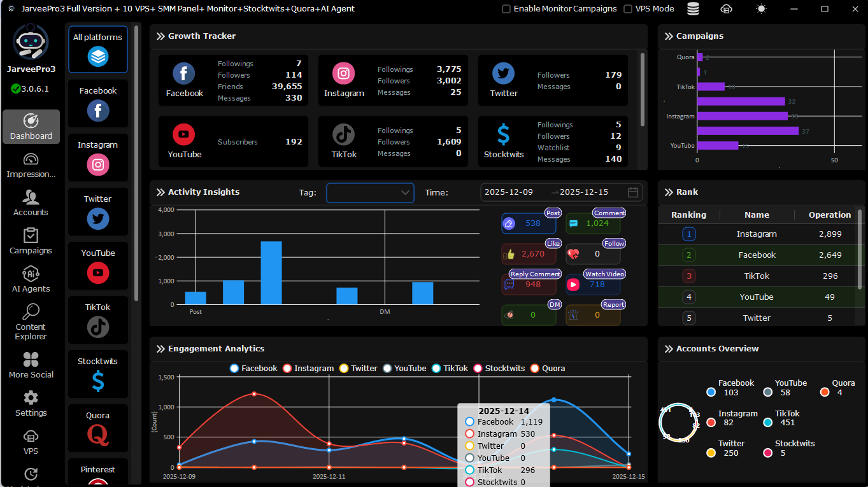Image resolution: width=868 pixels, height=487 pixels.
Task: Click the Growth Tracker vertical scrollbar
Action: (x=643, y=89)
